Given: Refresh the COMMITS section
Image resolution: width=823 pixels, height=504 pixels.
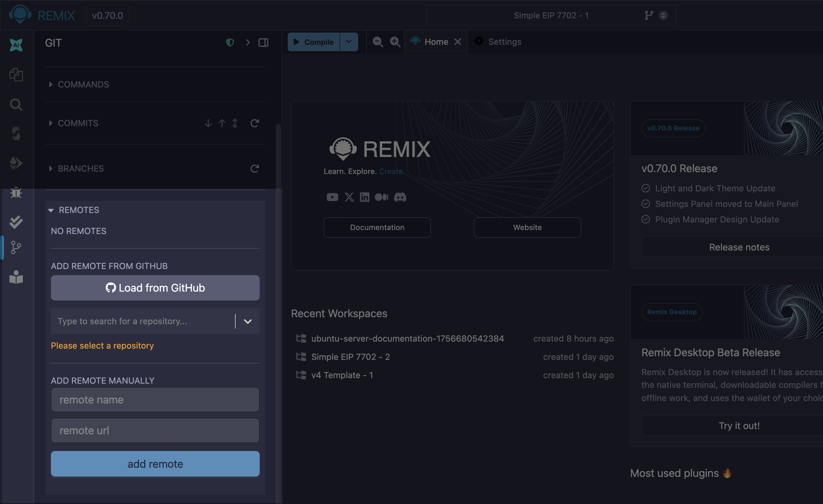Looking at the screenshot, I should click(255, 123).
